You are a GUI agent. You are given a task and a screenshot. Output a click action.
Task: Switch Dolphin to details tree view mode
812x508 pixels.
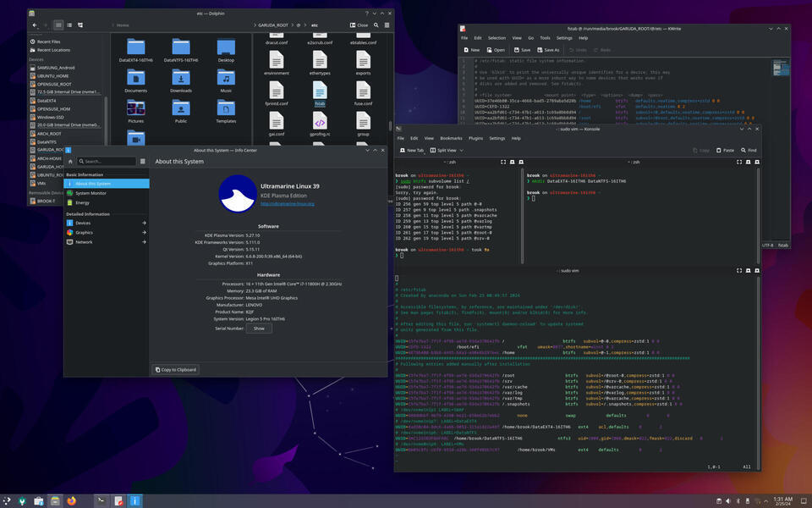pos(80,25)
